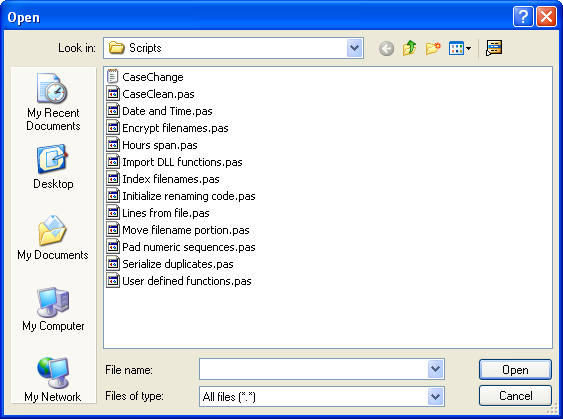Click the Open button
This screenshot has width=563, height=419.
click(x=515, y=369)
